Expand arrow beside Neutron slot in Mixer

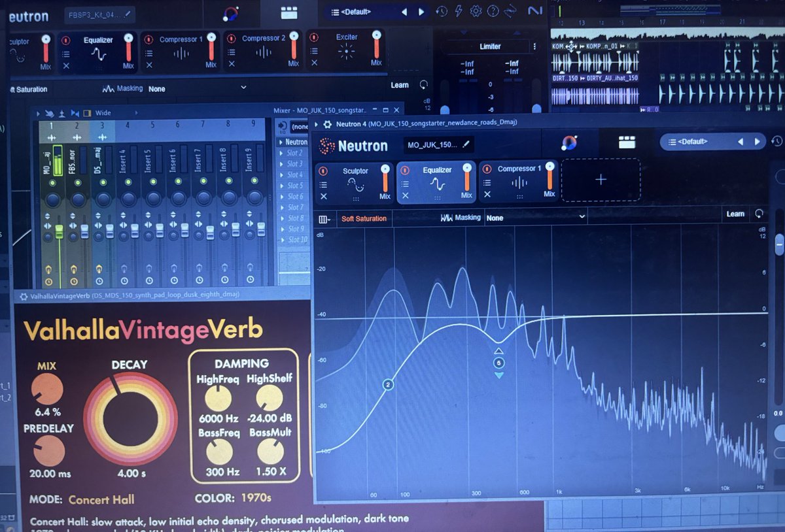coord(281,142)
